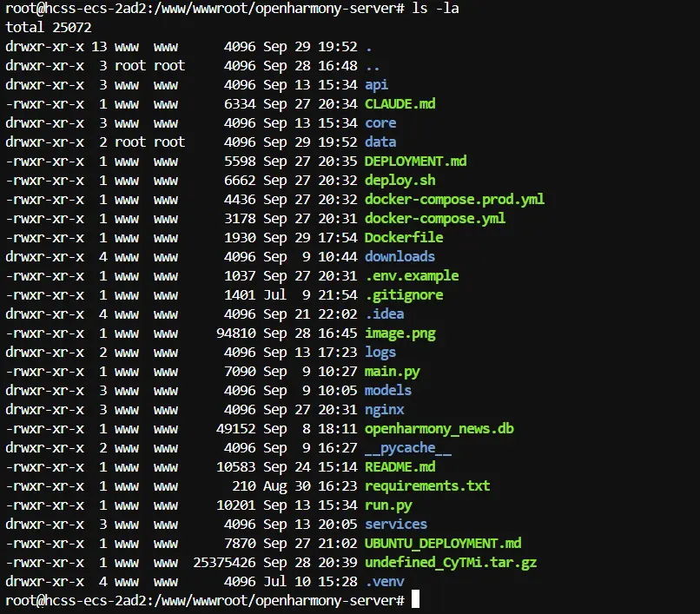The image size is (700, 614).
Task: Select the docker-compose.prod.yml entry
Action: pyautogui.click(x=454, y=199)
